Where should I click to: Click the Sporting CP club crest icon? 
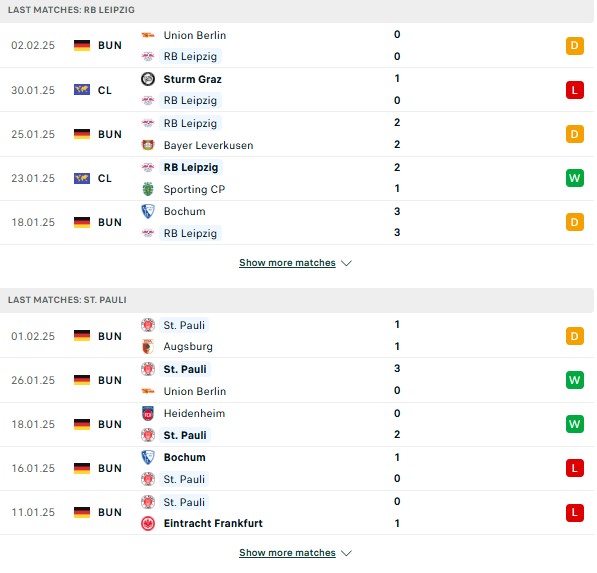pos(148,189)
